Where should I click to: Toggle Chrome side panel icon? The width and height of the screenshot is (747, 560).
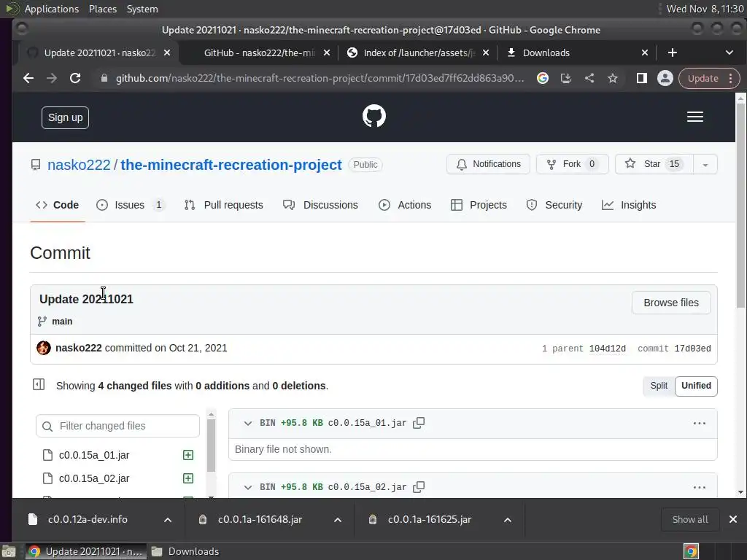[x=642, y=79]
